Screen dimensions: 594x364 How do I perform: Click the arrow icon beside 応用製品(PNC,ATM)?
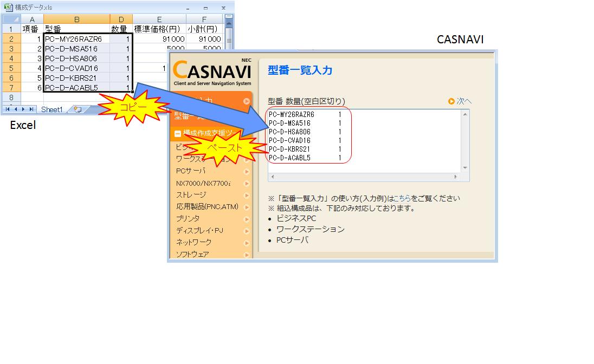point(247,207)
